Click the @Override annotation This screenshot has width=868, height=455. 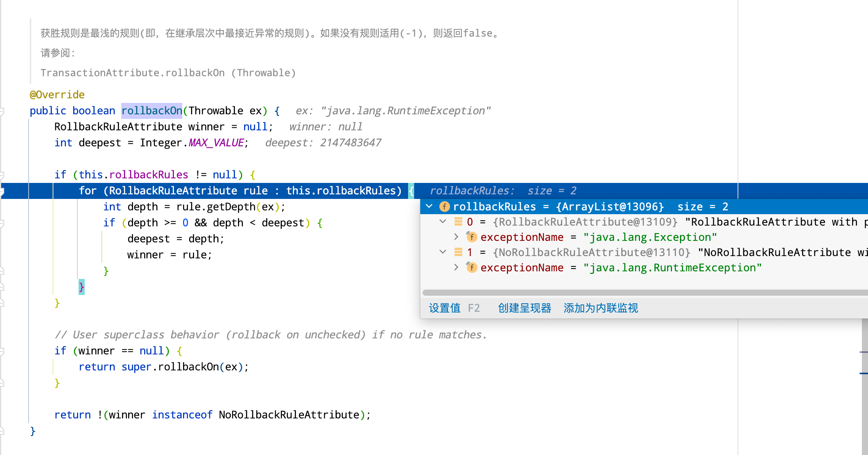57,95
